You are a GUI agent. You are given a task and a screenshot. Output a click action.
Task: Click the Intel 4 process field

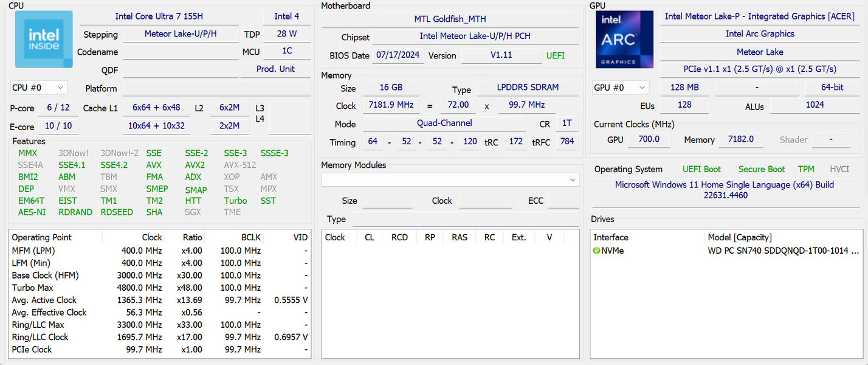tap(287, 16)
